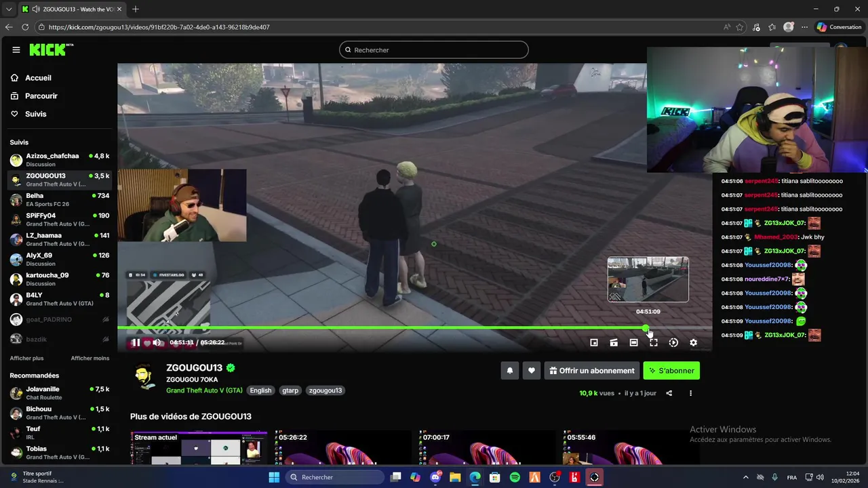Open Azizos_chafchaa followed channel

[60, 160]
